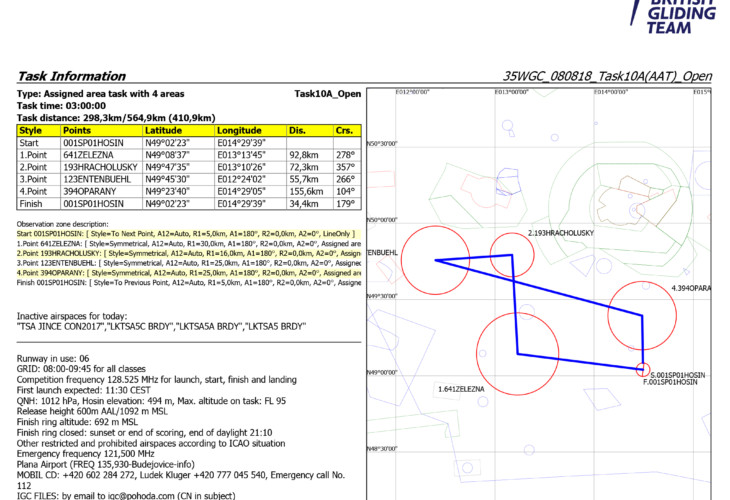Click the Task Information heading

tap(71, 77)
